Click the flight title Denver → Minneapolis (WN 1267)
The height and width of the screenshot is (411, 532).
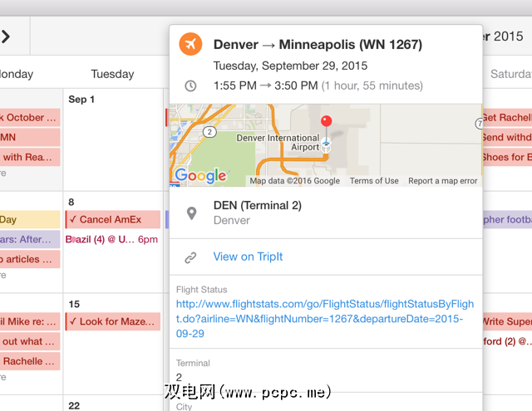[x=318, y=44]
